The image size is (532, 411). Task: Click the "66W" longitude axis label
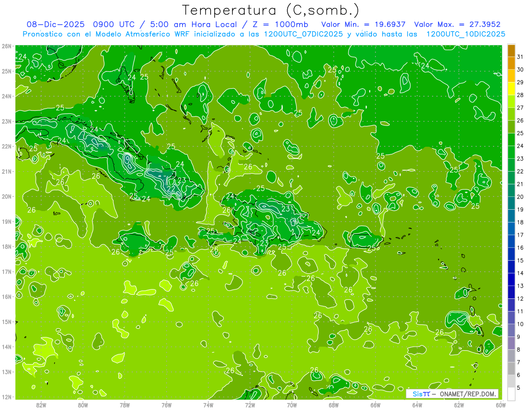pos(375,404)
